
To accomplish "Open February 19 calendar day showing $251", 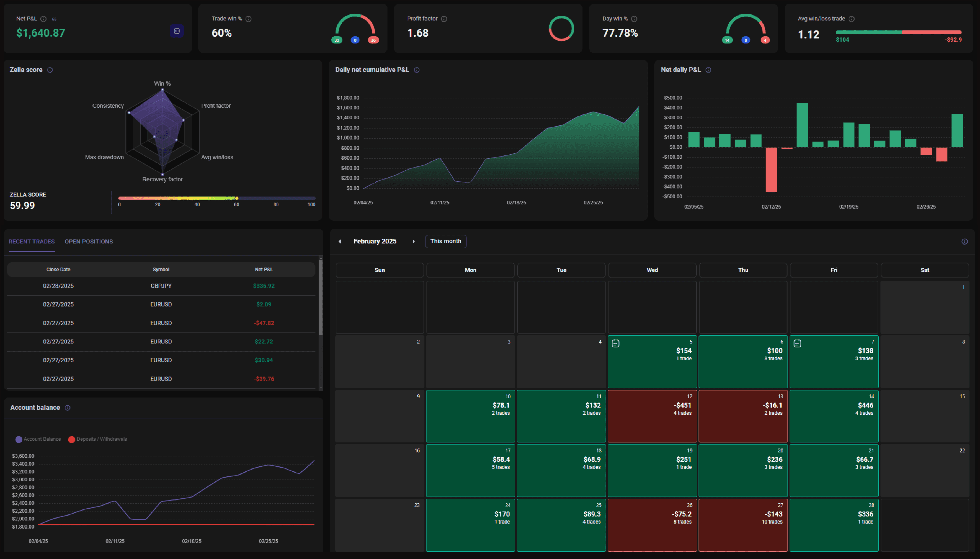I will (652, 470).
